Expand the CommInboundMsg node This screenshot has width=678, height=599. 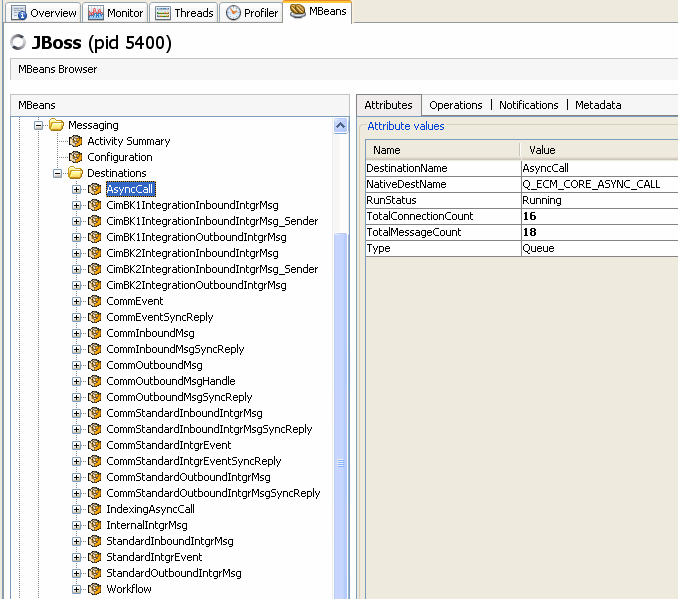point(77,333)
